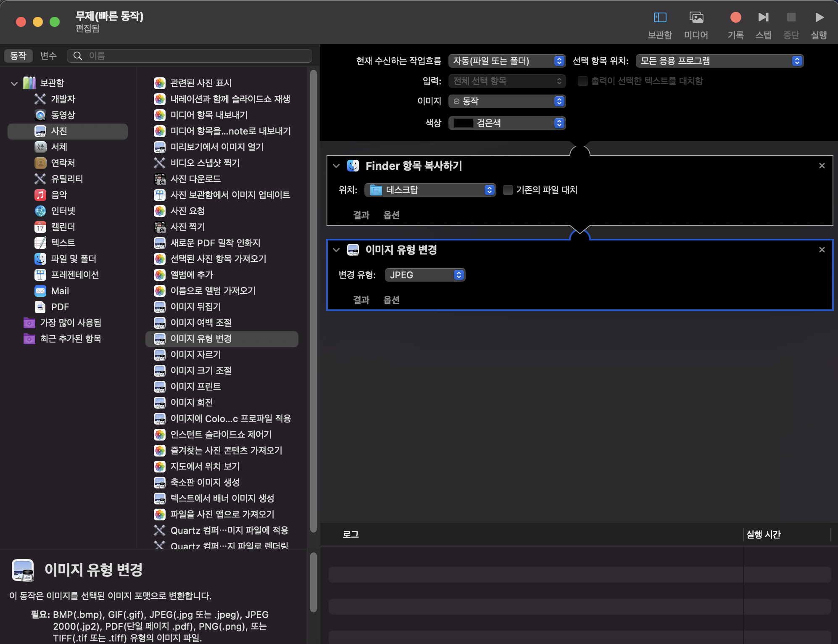Select the 동영상 category in the library

tap(68, 115)
